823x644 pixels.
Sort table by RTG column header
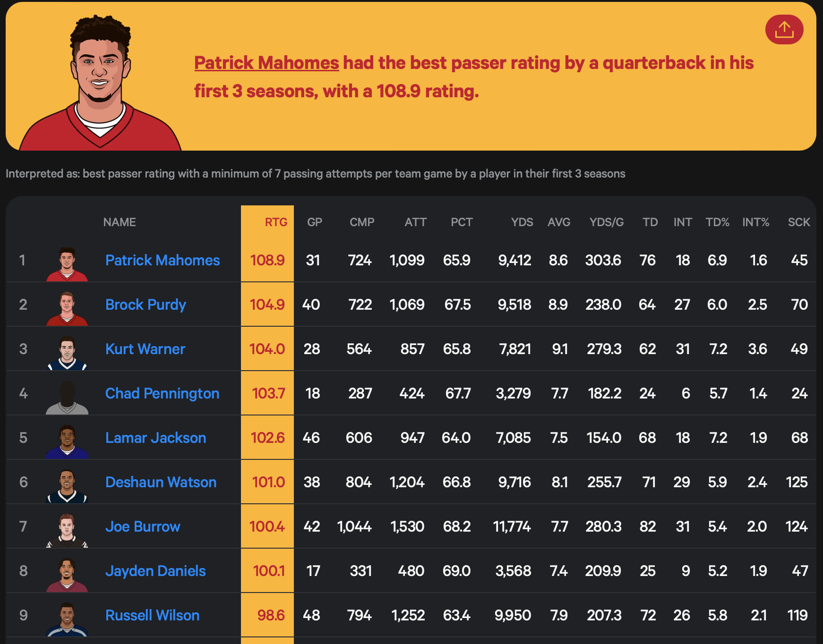275,222
